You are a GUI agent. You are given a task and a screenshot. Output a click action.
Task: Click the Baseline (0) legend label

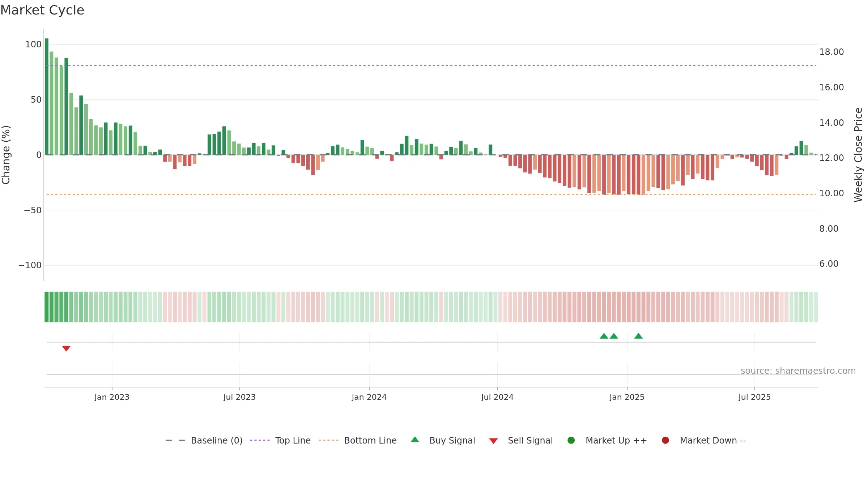pyautogui.click(x=217, y=441)
